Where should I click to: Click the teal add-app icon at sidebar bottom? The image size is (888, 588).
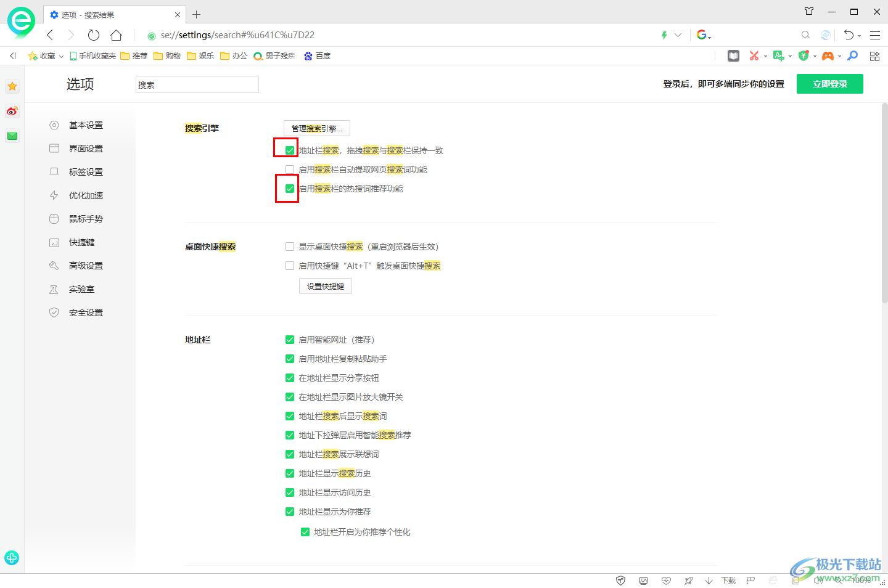click(12, 558)
